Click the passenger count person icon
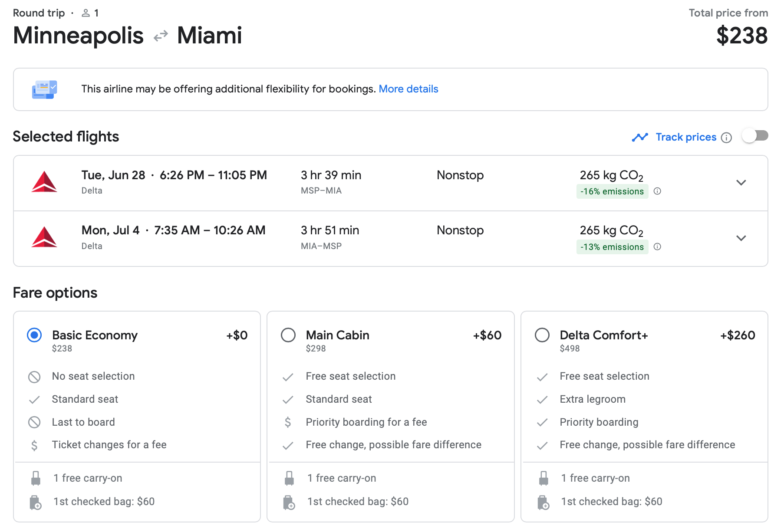784x532 pixels. [86, 13]
